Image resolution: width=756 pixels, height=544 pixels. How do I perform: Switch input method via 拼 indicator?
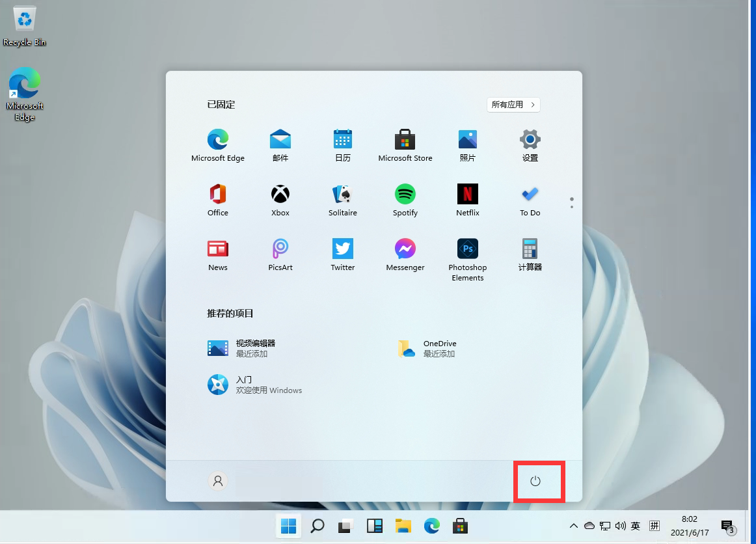655,526
